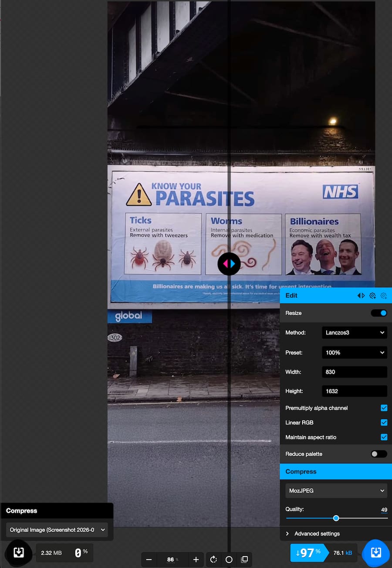Expand Advanced settings section
Screen dimensions: 392x568
[317, 534]
